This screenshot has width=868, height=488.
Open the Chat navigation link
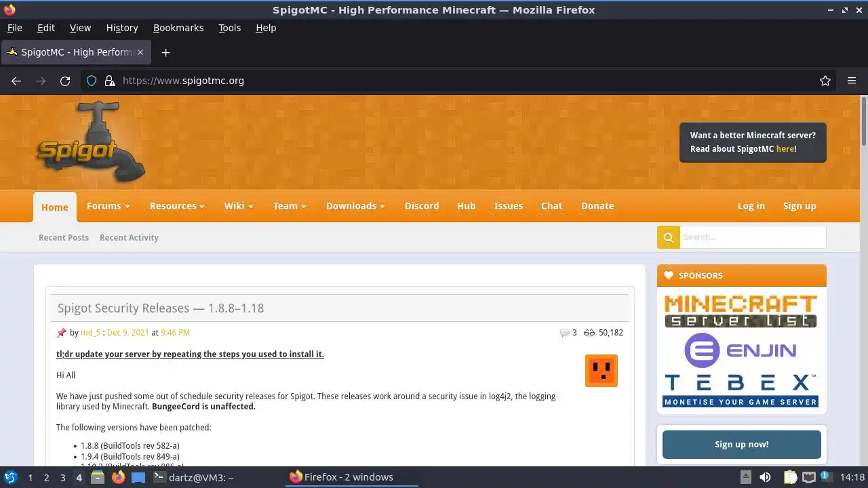coord(552,206)
